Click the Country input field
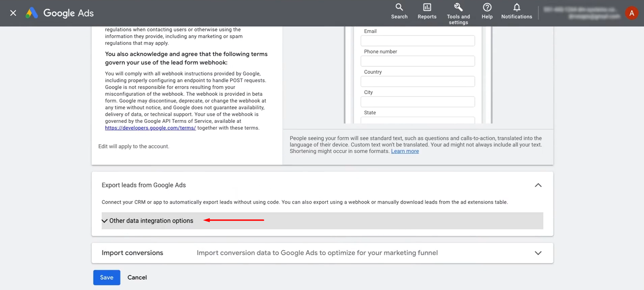The height and width of the screenshot is (290, 644). point(418,82)
